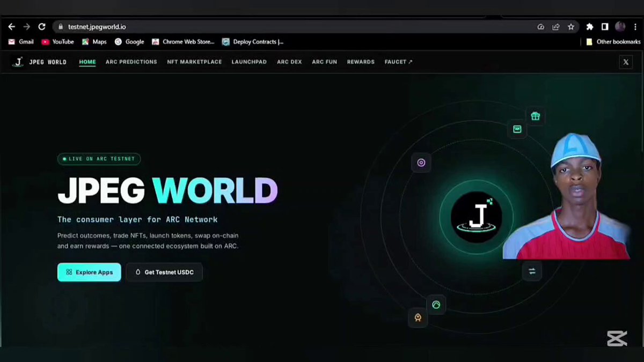This screenshot has height=362, width=644.
Task: Select the HOME nav tab
Action: pos(87,62)
